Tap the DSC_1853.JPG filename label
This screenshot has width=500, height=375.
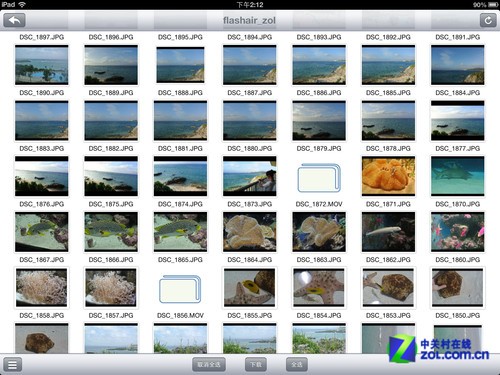pos(388,315)
